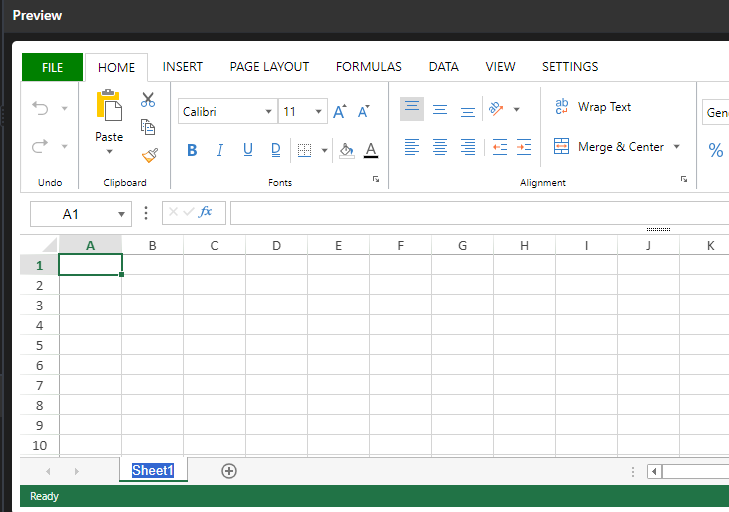Image resolution: width=729 pixels, height=512 pixels.
Task: Click the Borders icon
Action: point(304,151)
